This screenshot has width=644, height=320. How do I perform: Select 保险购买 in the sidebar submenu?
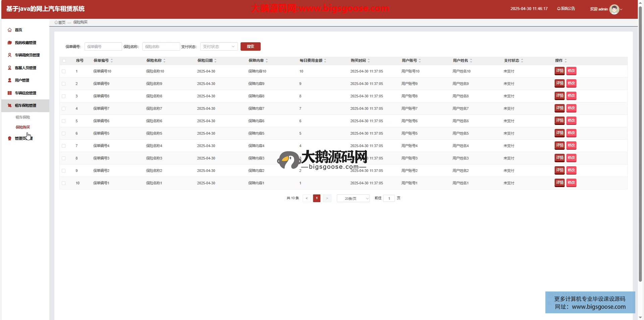tap(23, 127)
